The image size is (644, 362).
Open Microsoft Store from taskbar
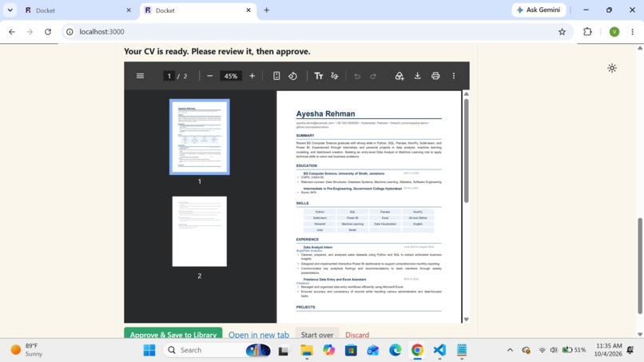(351, 350)
